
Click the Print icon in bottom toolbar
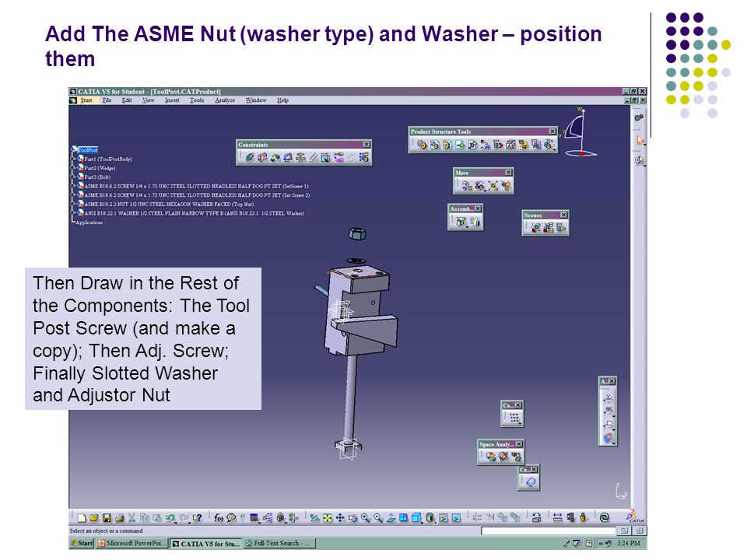click(119, 518)
